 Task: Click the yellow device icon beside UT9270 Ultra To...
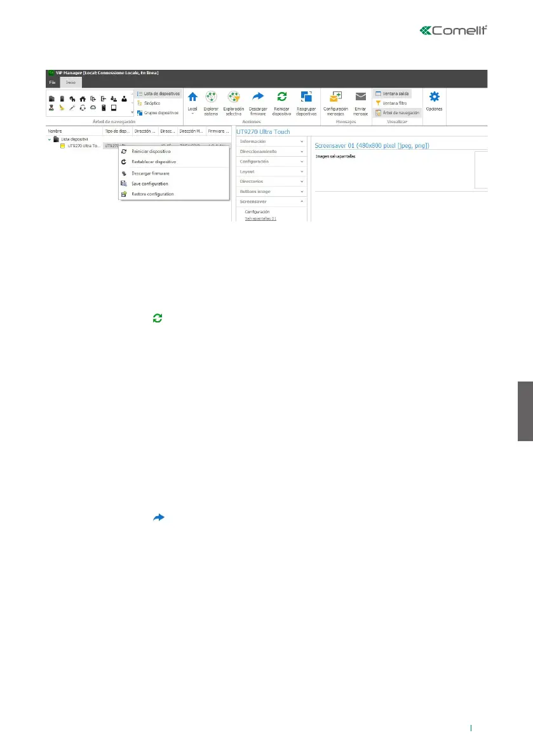click(62, 145)
